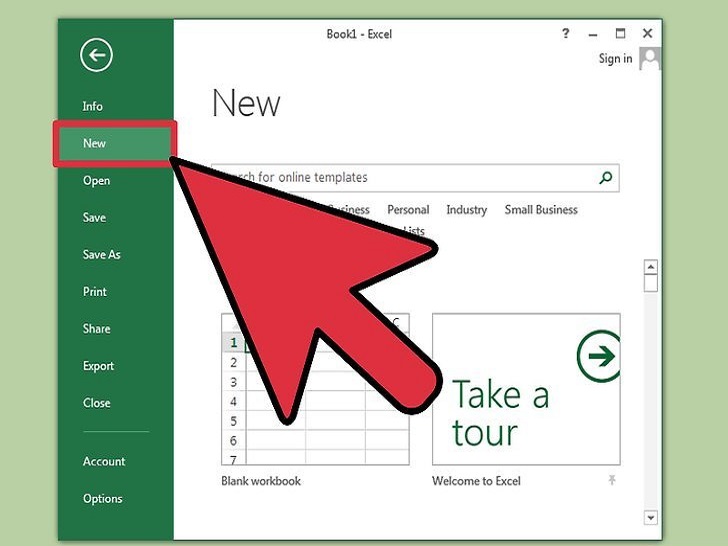Close the Excel window

[647, 33]
